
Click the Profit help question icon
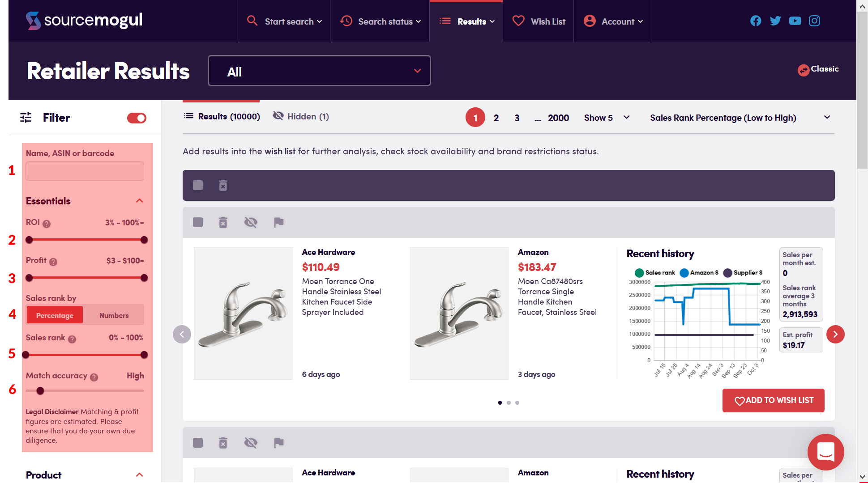[x=53, y=262]
